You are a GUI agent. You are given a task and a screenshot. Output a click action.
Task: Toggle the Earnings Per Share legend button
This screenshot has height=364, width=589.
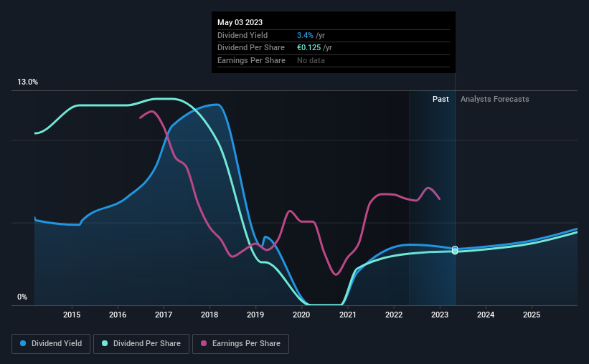240,344
